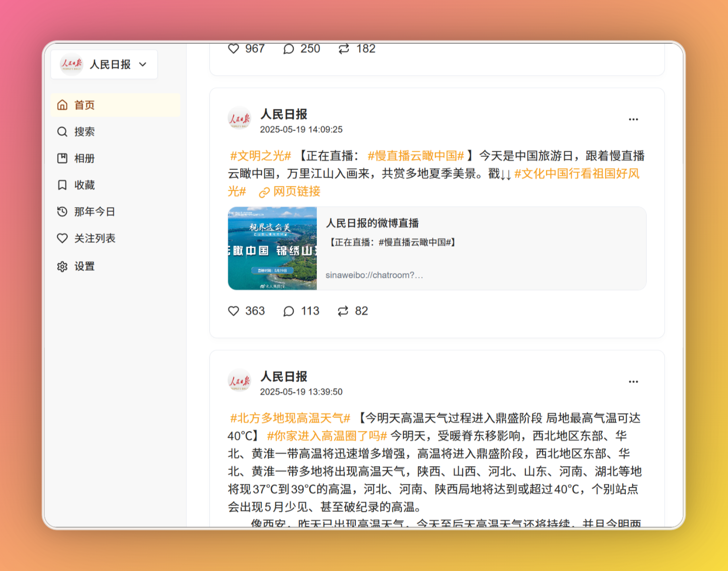Click the repost count 182
Image resolution: width=728 pixels, height=571 pixels.
(x=366, y=49)
